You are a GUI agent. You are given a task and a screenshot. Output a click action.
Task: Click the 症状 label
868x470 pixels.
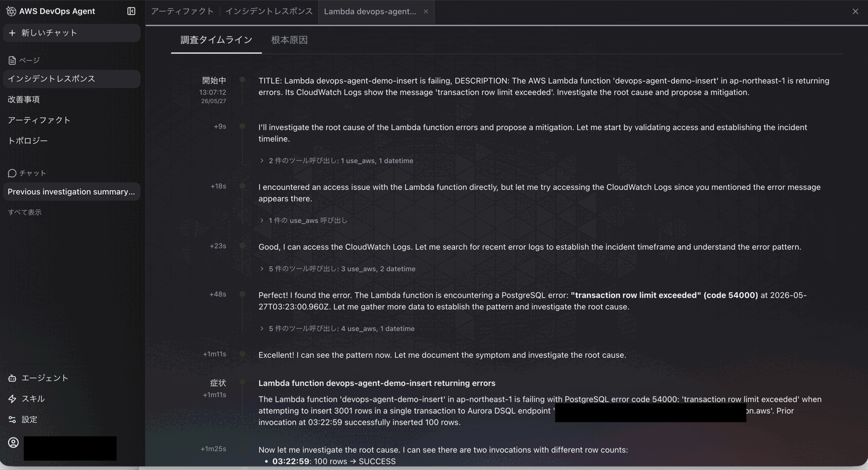click(218, 383)
